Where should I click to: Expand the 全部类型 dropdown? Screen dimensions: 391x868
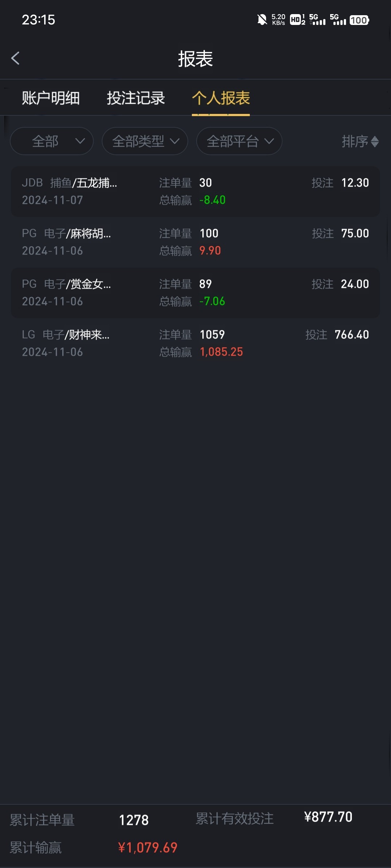point(145,141)
